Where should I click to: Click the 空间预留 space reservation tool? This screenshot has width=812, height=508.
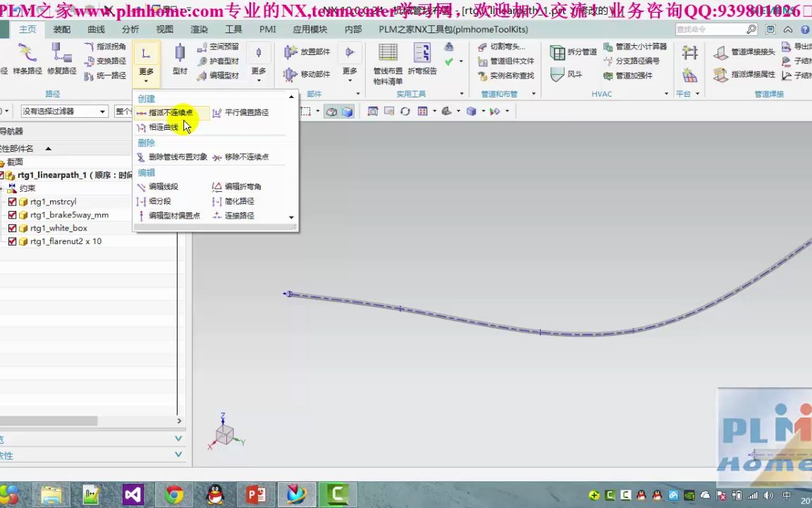coord(218,47)
